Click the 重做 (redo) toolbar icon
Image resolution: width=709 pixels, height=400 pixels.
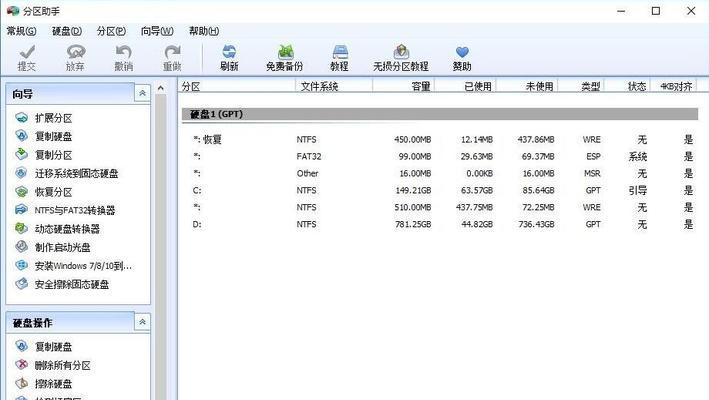tap(172, 58)
